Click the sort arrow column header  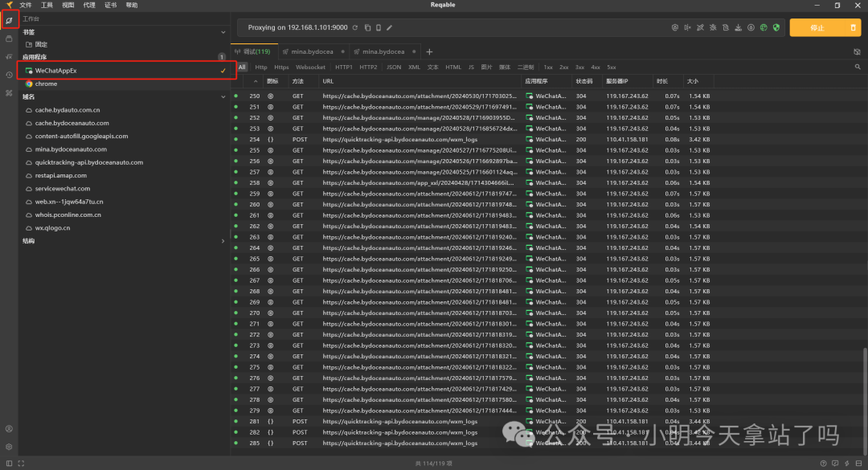[x=256, y=81]
